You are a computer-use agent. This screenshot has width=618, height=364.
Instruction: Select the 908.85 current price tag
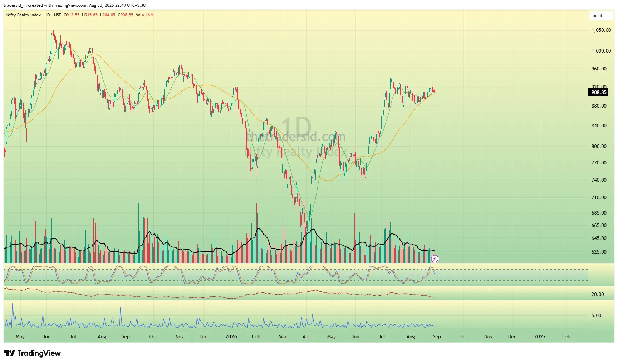[598, 92]
